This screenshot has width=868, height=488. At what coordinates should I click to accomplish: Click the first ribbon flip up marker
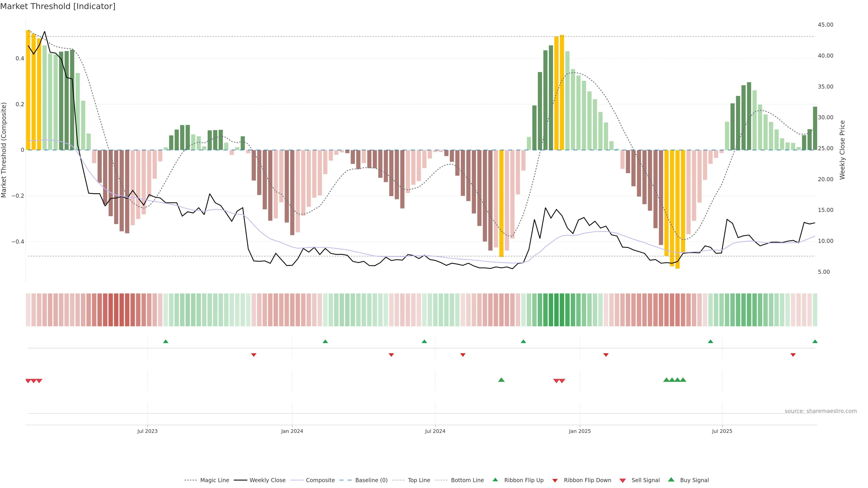165,342
